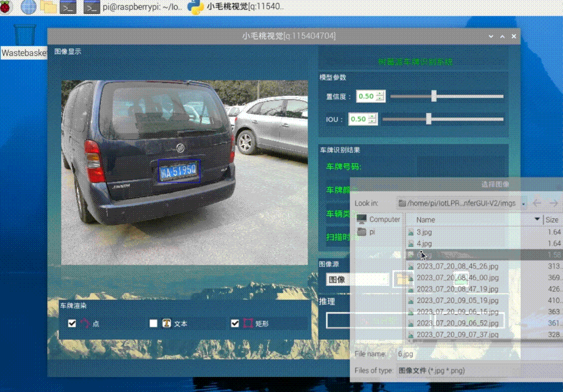Toggle the 文本 rendering checkbox
This screenshot has height=392, width=563.
tap(153, 323)
